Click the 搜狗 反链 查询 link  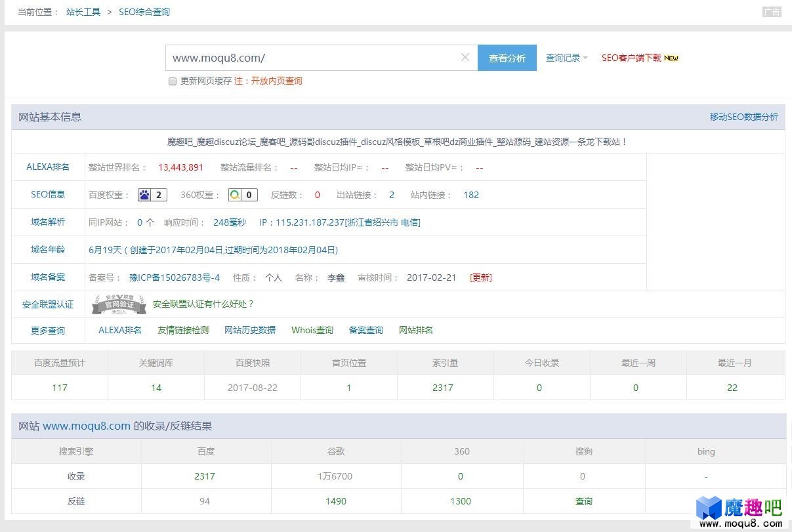(x=584, y=501)
